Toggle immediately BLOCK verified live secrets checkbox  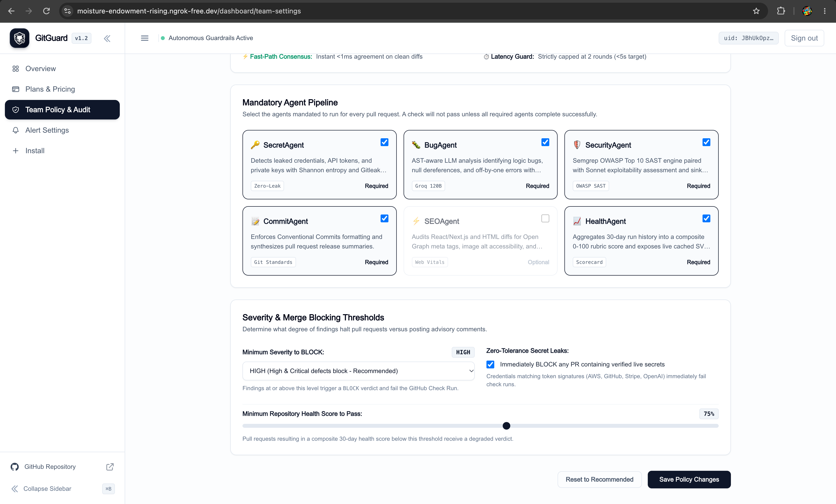491,365
